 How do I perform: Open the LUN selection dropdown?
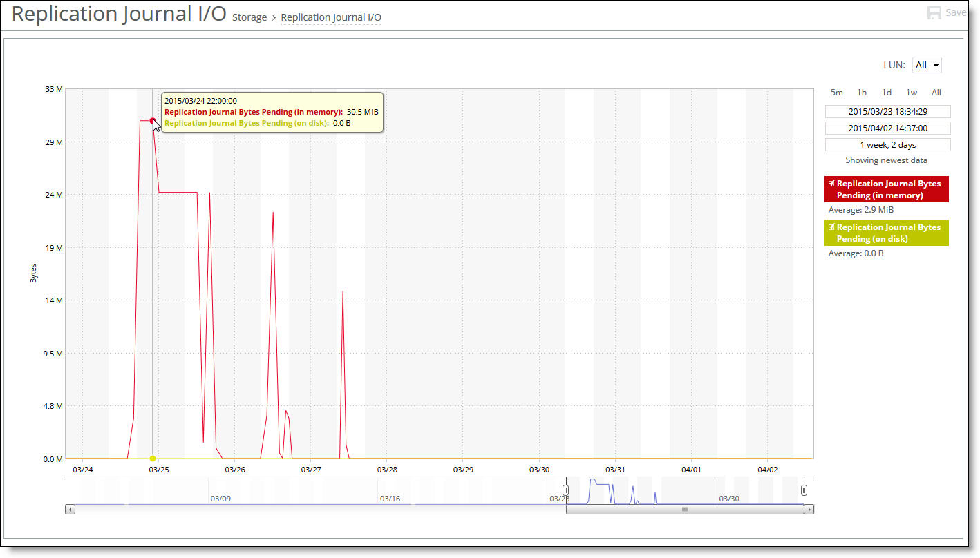click(927, 64)
